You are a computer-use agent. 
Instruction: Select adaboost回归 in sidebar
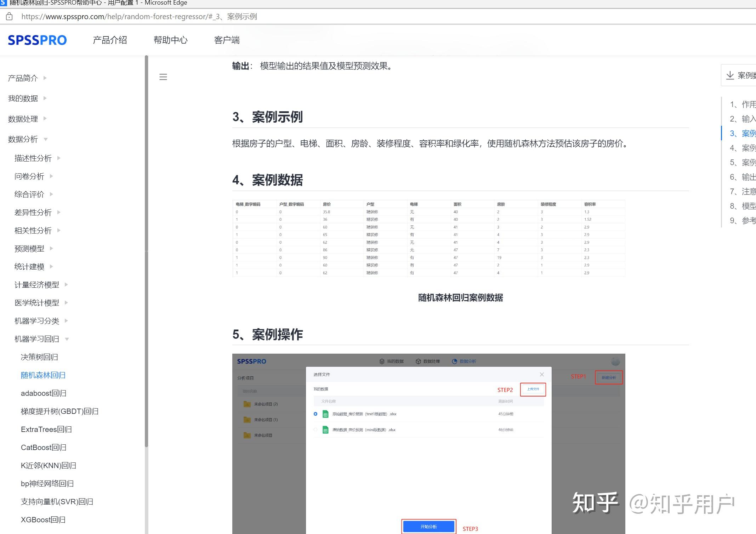click(44, 393)
